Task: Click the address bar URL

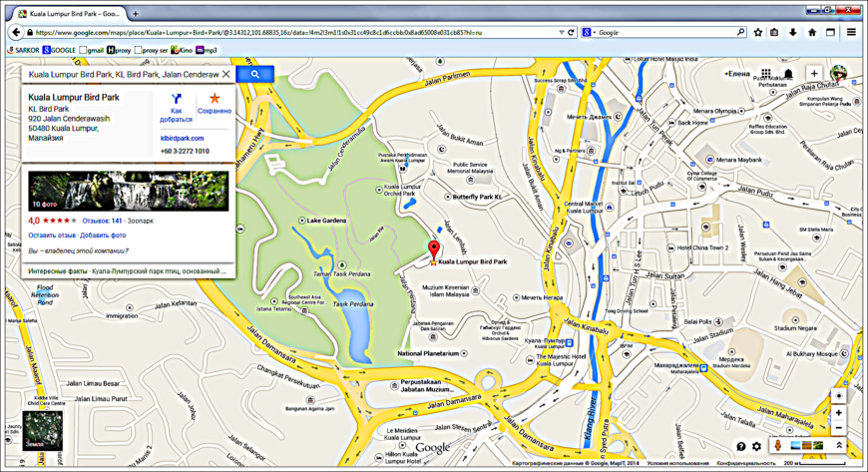Action: tap(258, 33)
